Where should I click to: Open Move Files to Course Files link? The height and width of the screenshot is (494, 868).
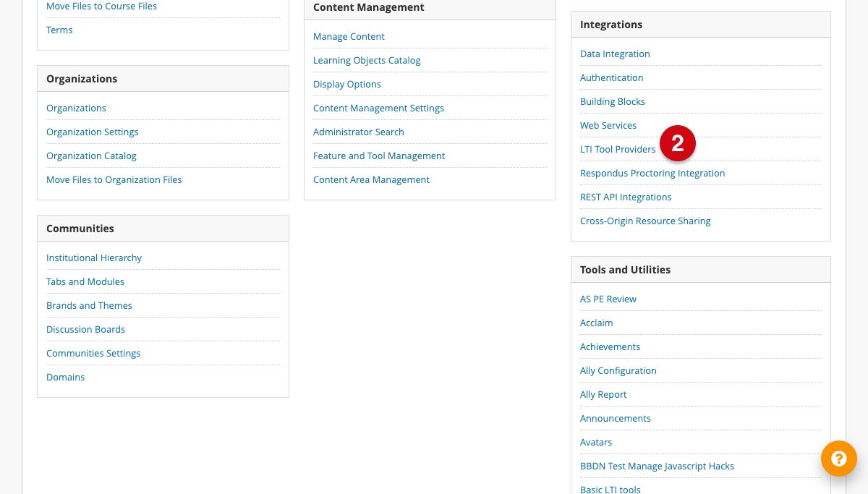tap(101, 6)
